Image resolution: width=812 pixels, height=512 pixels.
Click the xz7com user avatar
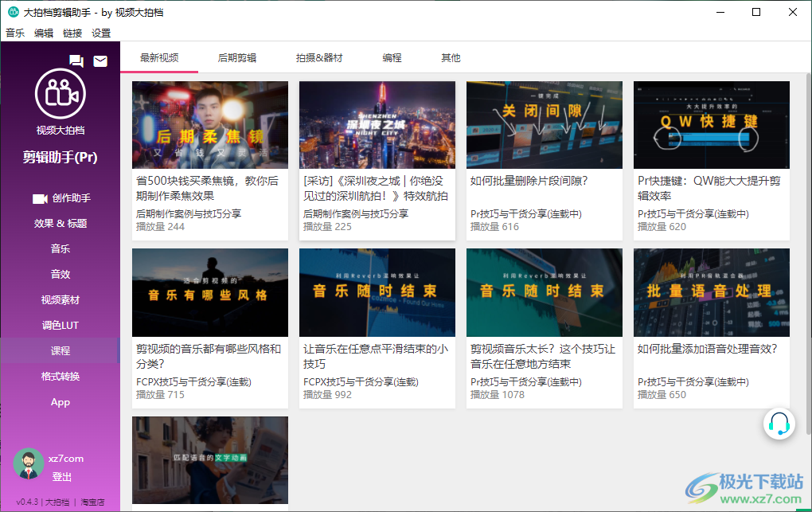point(29,463)
